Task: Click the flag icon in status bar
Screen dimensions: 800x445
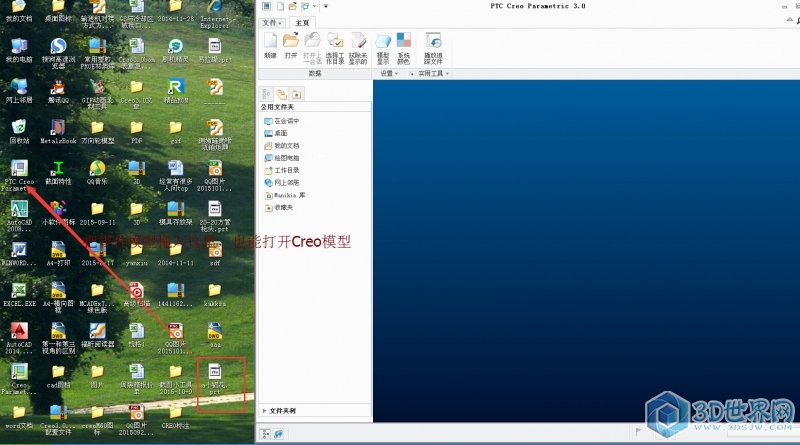Action: 638,432
